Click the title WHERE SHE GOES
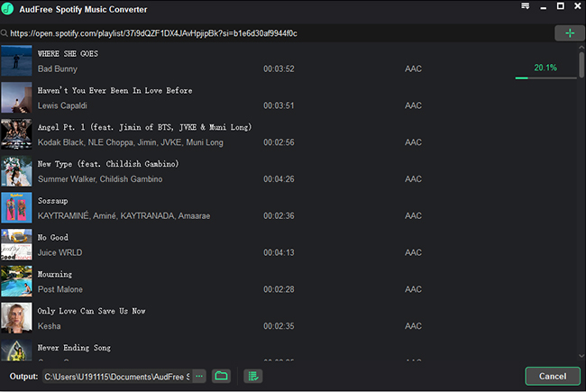Viewport: 586px width, 392px height. point(68,54)
